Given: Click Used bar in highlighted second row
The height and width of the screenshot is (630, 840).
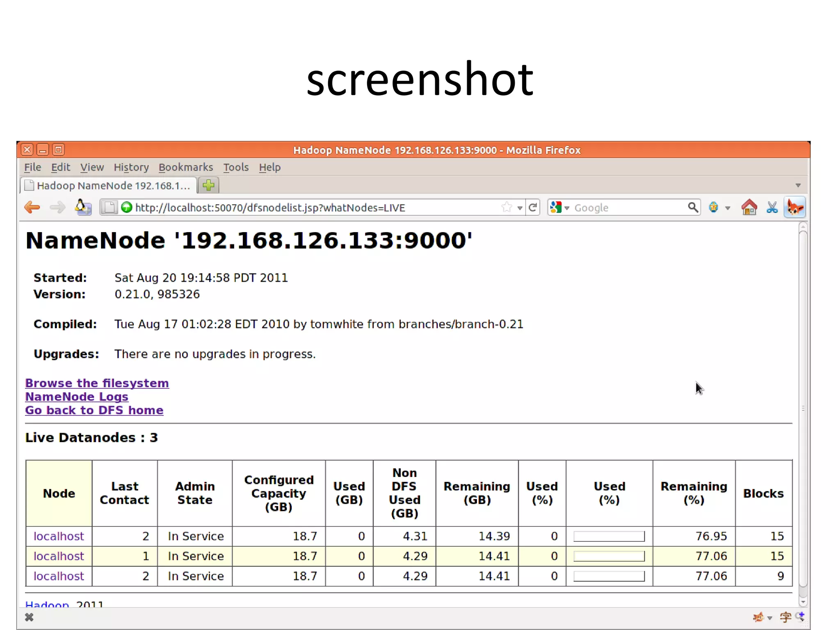Looking at the screenshot, I should coord(609,556).
